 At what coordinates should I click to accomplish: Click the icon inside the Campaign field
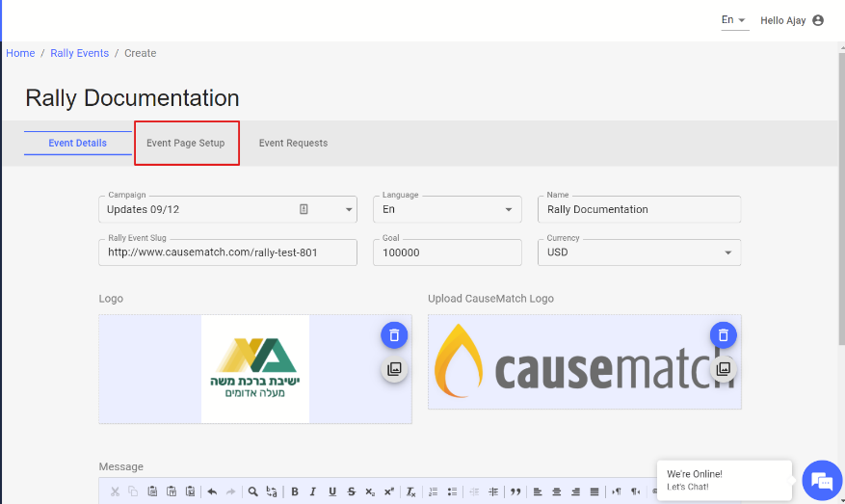coord(304,209)
